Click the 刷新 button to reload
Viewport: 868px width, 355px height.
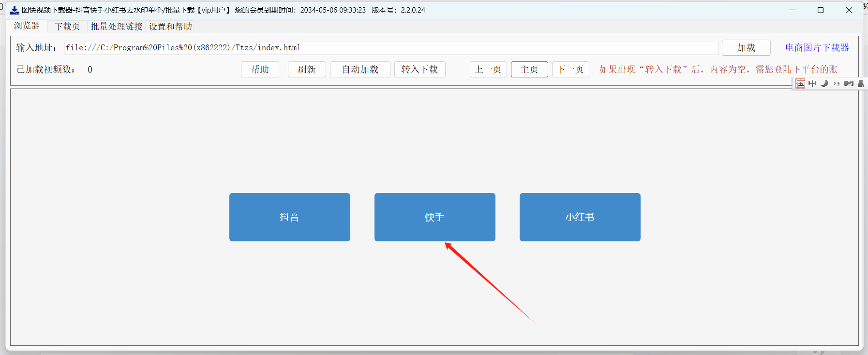click(307, 70)
